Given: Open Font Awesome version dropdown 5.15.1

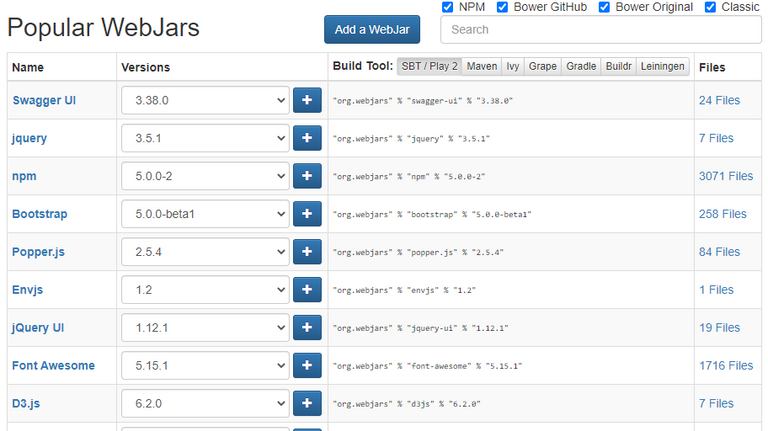Looking at the screenshot, I should point(205,365).
